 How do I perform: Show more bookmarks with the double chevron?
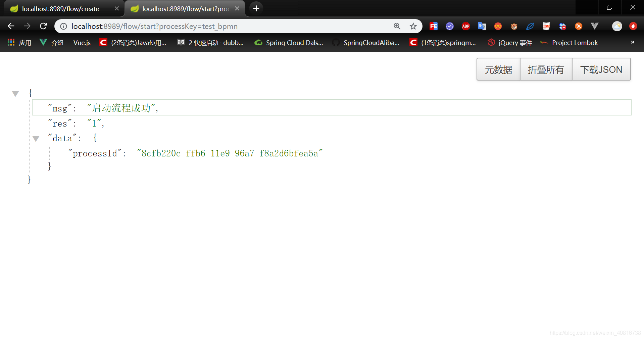click(x=633, y=42)
